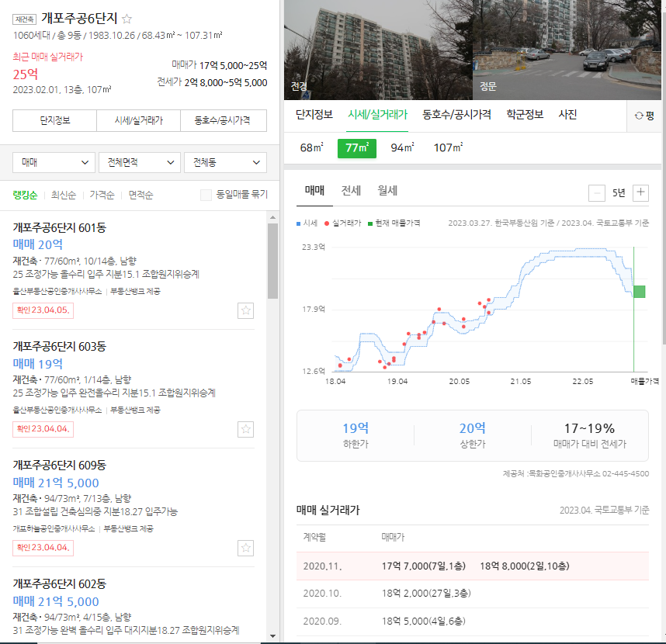The height and width of the screenshot is (644, 666).
Task: Select the 시세/실거래가 tab in right panel
Action: click(x=377, y=115)
